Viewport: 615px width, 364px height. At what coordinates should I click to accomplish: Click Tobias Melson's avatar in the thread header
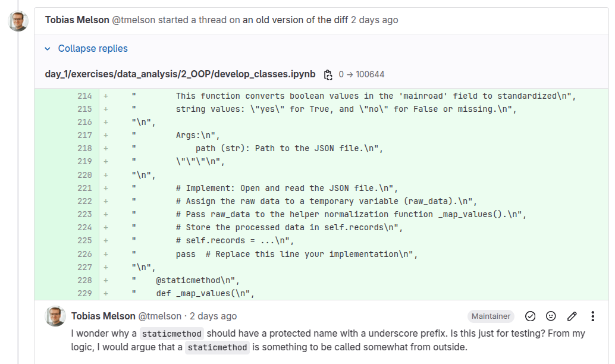pyautogui.click(x=18, y=21)
